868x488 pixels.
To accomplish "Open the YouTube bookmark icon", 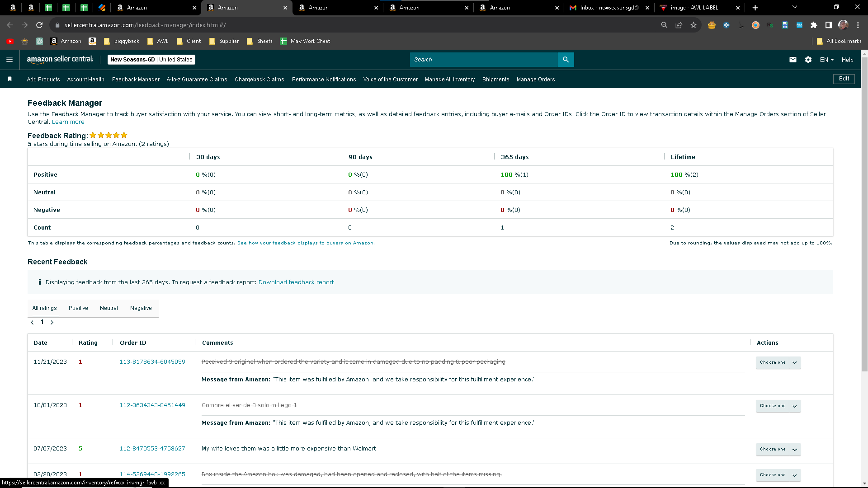I will pos(10,41).
